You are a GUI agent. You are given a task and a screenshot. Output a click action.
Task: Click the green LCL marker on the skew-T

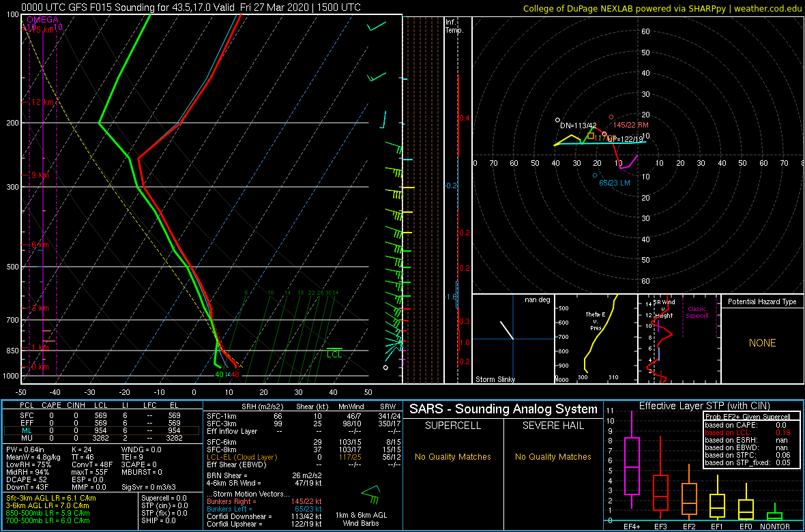click(334, 352)
